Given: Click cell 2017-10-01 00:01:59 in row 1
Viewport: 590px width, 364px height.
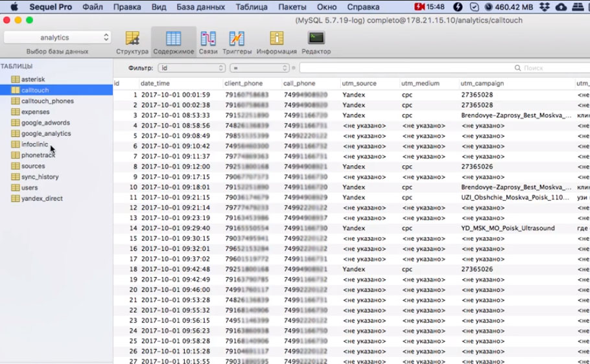Looking at the screenshot, I should (x=176, y=95).
